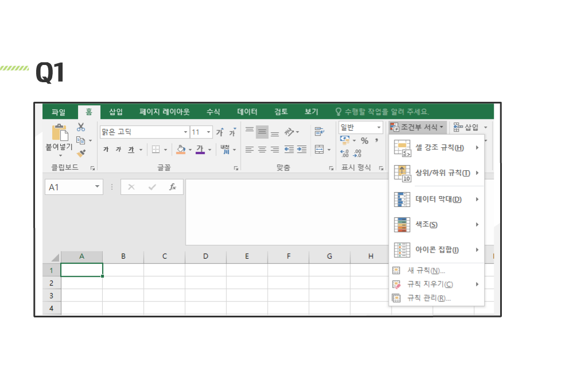The height and width of the screenshot is (368, 588).
Task: Open the font color dropdown arrow
Action: [210, 150]
